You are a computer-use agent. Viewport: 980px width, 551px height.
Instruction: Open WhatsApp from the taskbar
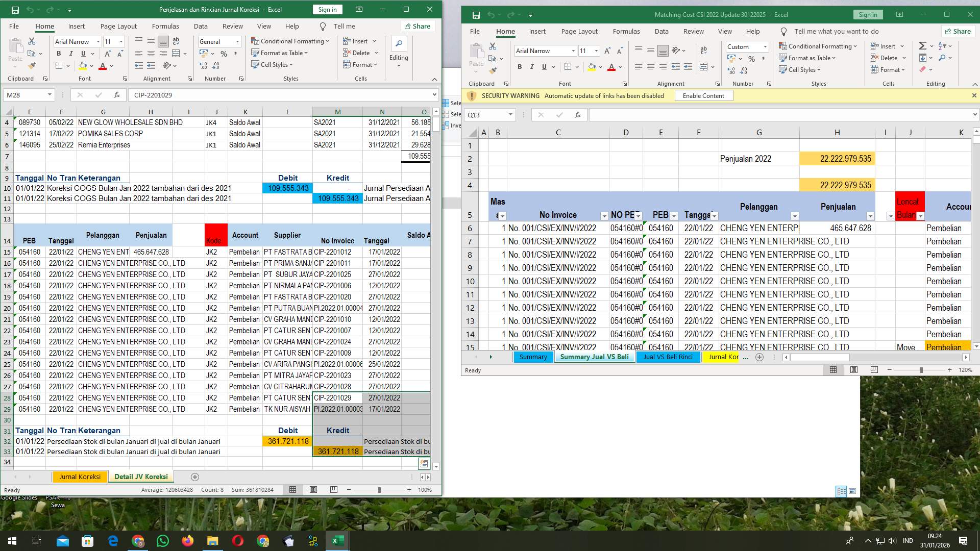[162, 541]
